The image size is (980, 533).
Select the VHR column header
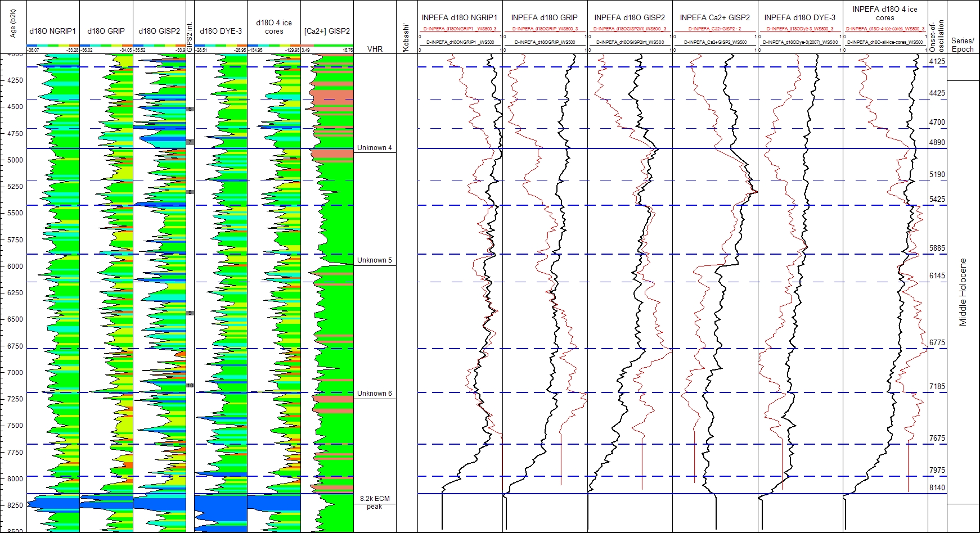(x=375, y=49)
